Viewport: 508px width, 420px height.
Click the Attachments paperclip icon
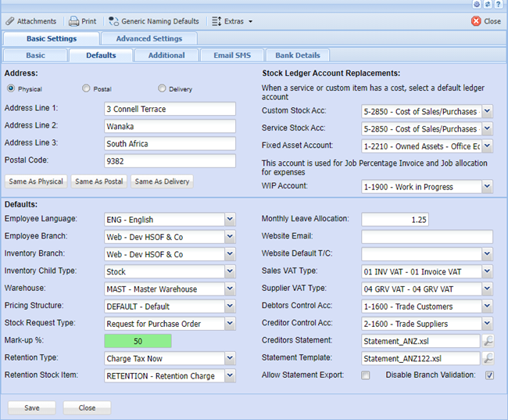coord(9,21)
